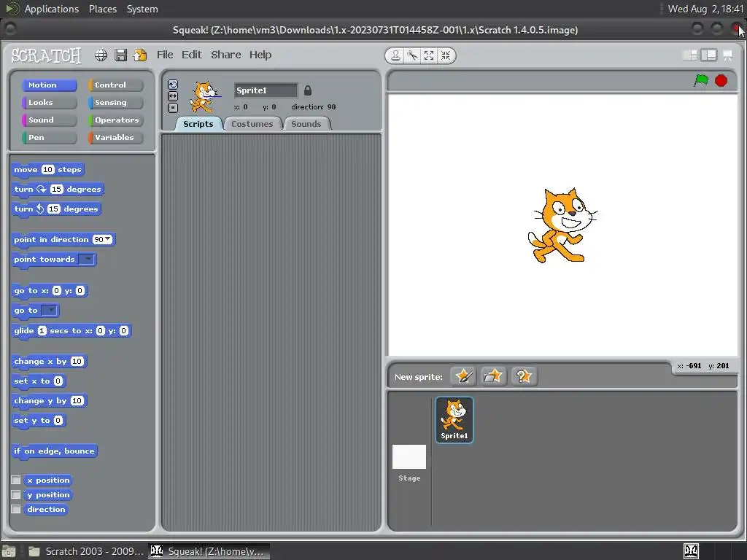Select the Grow sprite tool

point(429,55)
